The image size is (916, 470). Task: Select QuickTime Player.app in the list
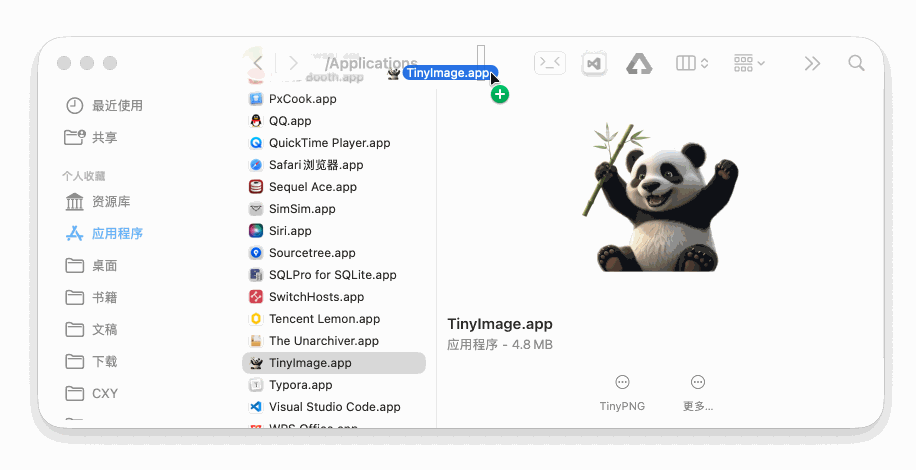[334, 143]
